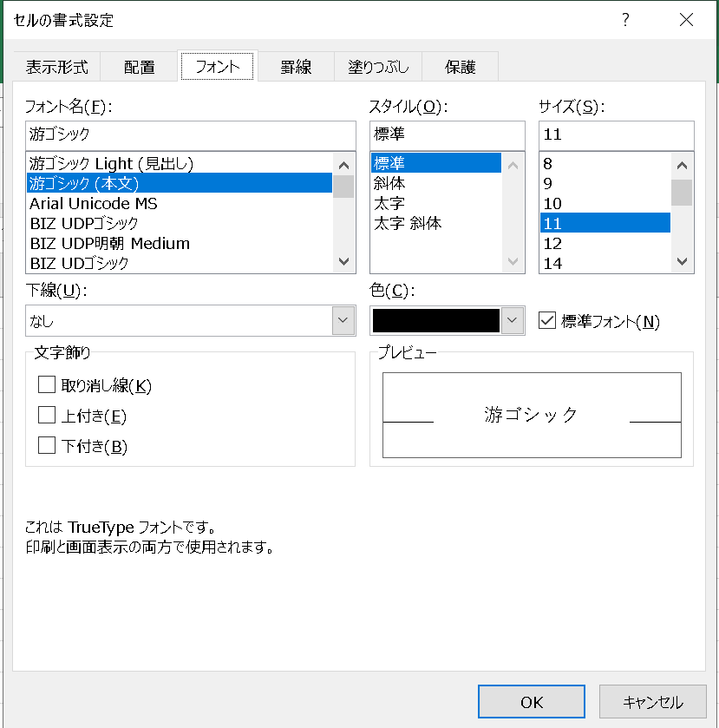
Task: Open the 表示形式 tab
Action: point(56,67)
